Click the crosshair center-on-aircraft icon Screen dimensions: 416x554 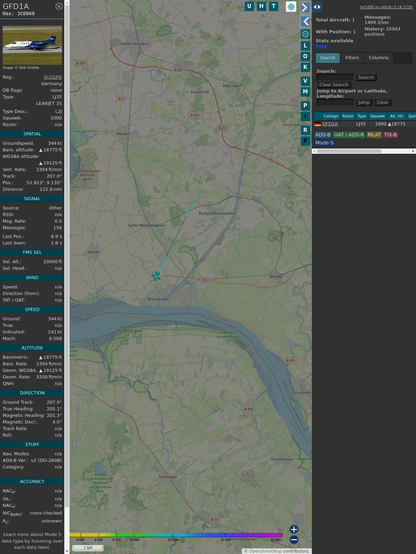(305, 34)
